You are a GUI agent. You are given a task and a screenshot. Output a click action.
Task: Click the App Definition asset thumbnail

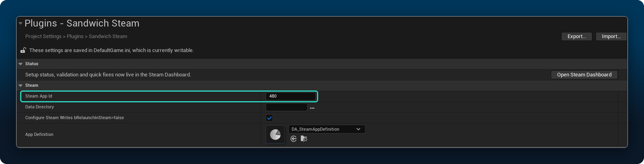275,135
